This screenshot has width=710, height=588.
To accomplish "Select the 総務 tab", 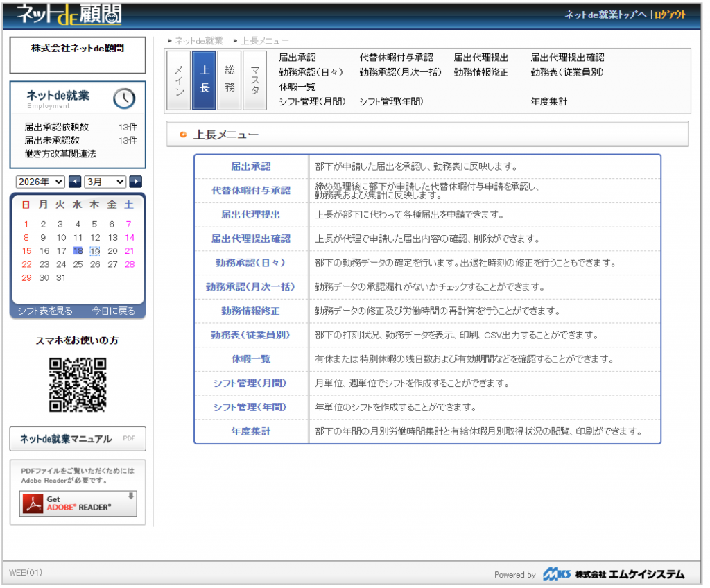I will pos(230,80).
